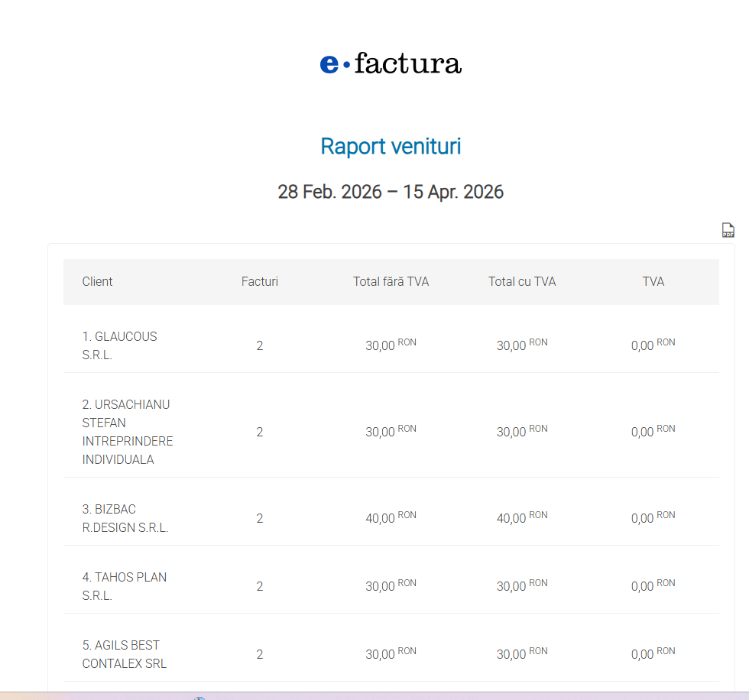Viewport: 749px width, 700px height.
Task: Click the Raport venituri title
Action: coord(391,146)
